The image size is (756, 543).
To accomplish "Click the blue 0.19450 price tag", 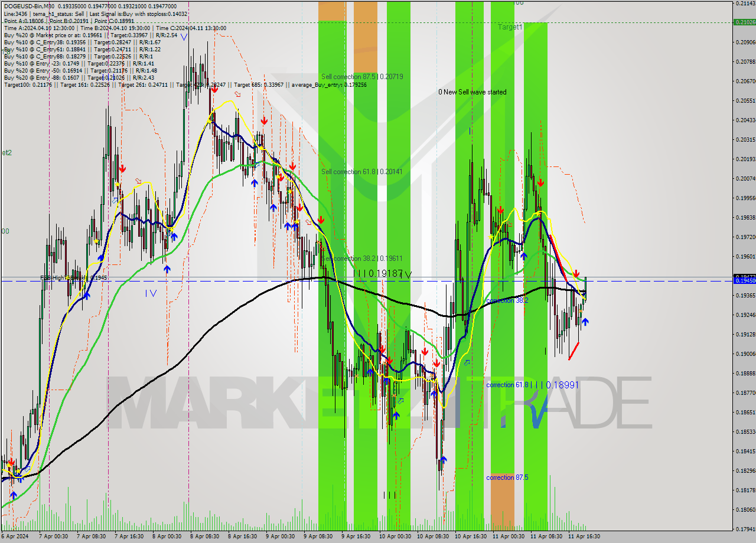I will (x=744, y=281).
